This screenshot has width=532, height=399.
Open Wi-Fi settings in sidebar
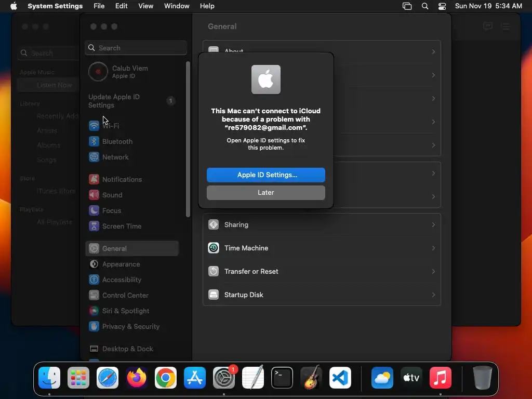pos(132,126)
